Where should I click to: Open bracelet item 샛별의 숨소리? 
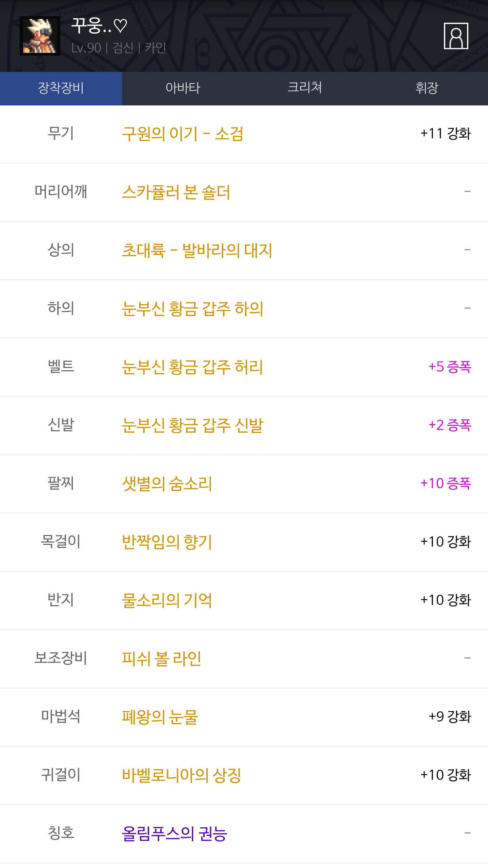[x=167, y=484]
